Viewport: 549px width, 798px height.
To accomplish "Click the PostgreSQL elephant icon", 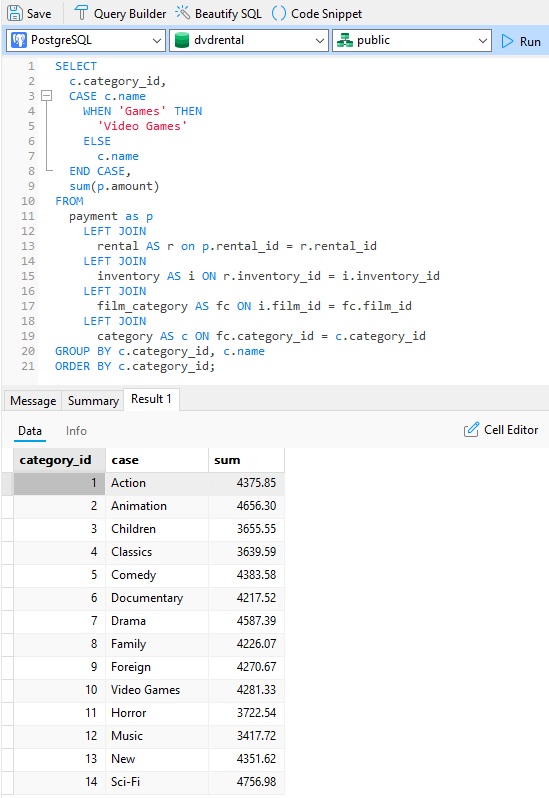I will coord(19,40).
